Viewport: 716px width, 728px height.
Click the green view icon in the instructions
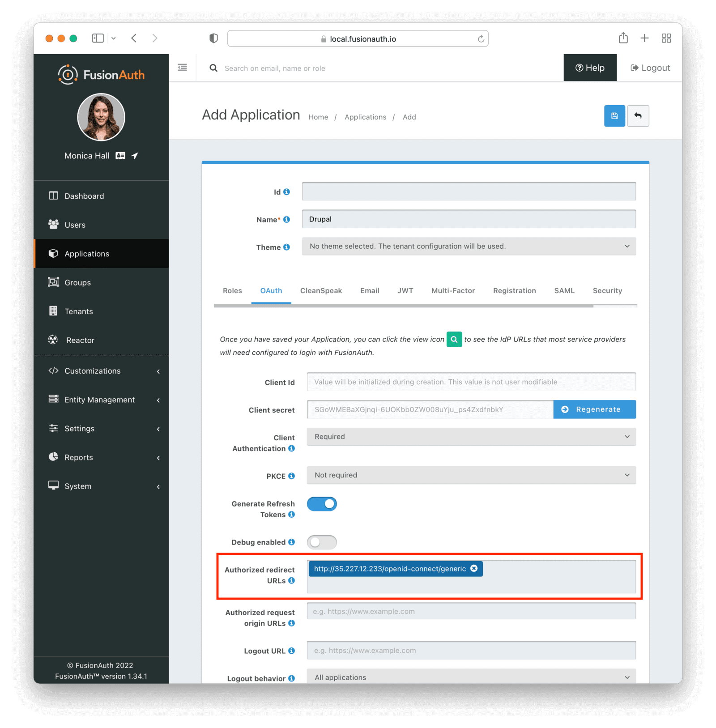[454, 339]
